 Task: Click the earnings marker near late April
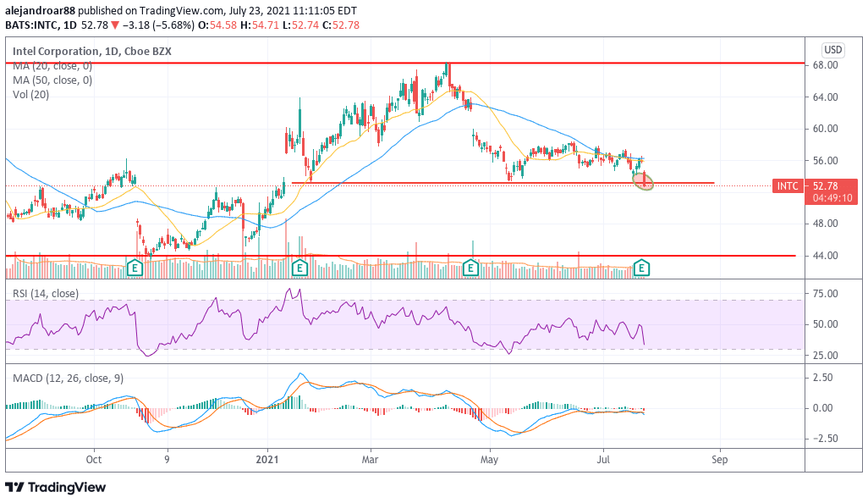(x=470, y=268)
